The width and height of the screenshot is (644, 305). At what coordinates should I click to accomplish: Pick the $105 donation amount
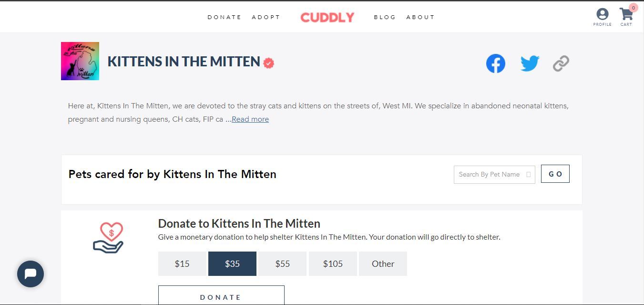(x=333, y=264)
